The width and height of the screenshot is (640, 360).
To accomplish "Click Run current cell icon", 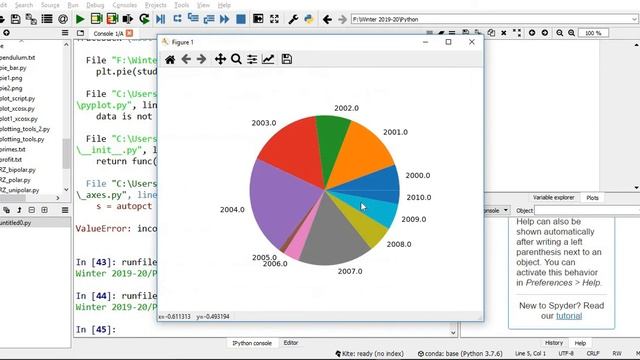I will point(96,19).
